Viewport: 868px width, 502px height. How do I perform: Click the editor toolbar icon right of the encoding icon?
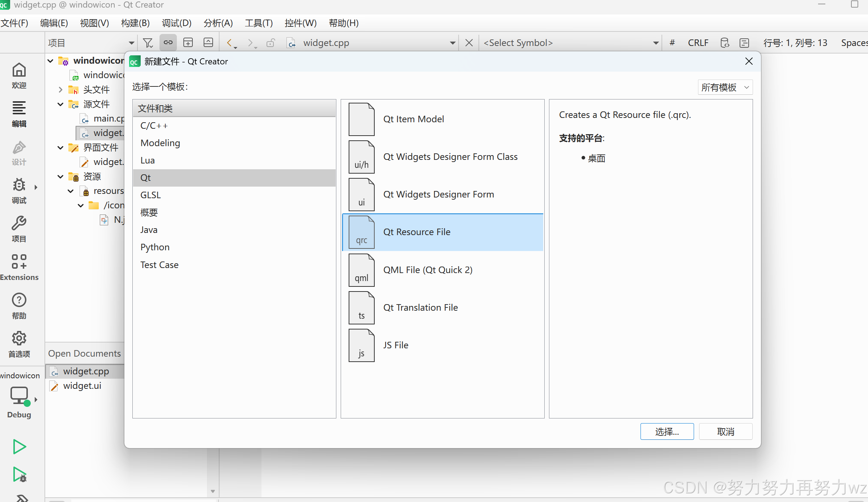pos(744,43)
